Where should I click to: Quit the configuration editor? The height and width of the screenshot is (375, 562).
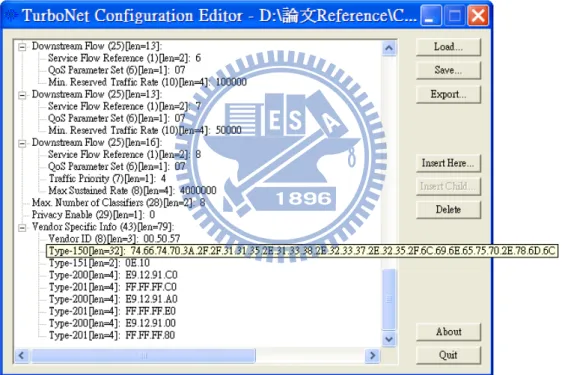(448, 355)
